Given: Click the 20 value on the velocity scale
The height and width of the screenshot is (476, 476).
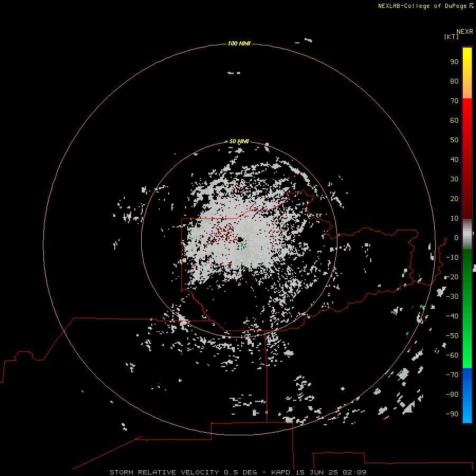Looking at the screenshot, I should pyautogui.click(x=454, y=199).
